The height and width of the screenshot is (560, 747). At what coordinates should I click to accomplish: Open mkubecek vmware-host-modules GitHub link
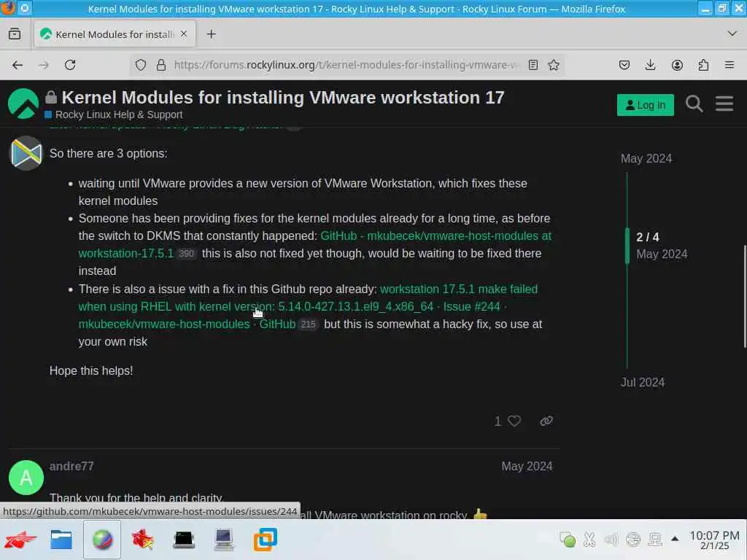click(315, 244)
